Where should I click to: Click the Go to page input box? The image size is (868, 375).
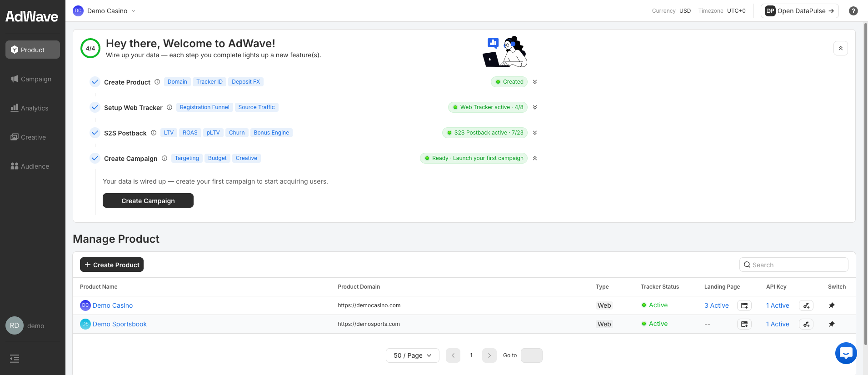532,355
